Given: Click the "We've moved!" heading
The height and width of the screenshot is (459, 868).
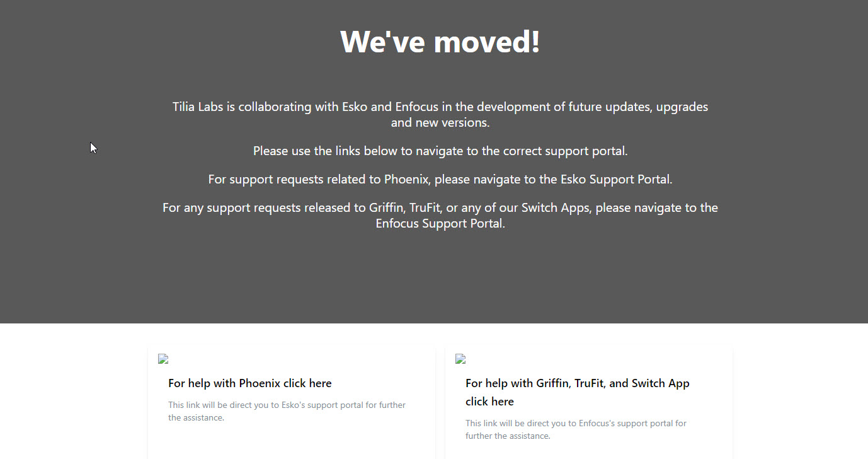Looking at the screenshot, I should click(440, 42).
